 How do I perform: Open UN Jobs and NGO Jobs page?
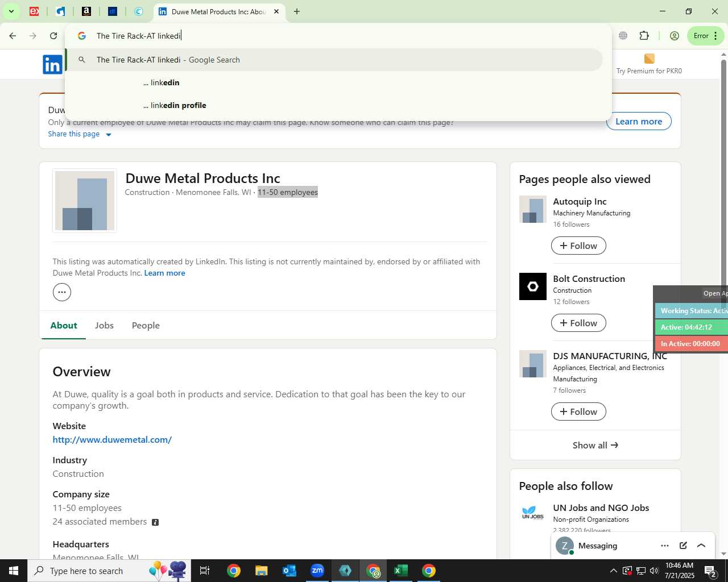pyautogui.click(x=601, y=508)
